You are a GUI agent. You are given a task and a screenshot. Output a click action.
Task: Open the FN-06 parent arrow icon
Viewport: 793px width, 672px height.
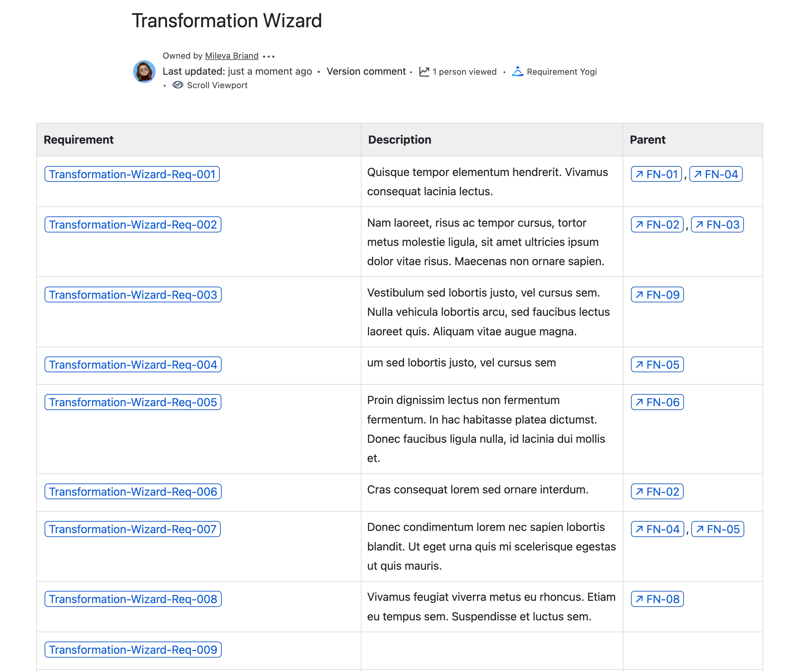point(639,402)
